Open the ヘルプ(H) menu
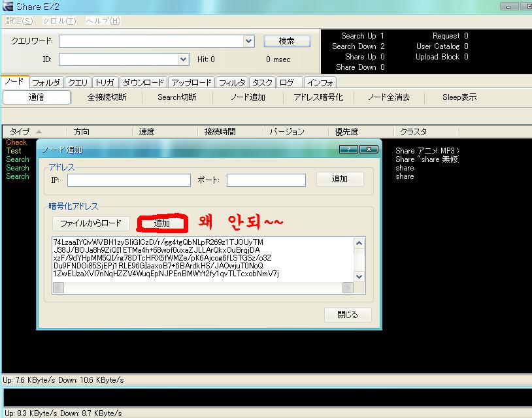This screenshot has height=418, width=532. pos(103,21)
